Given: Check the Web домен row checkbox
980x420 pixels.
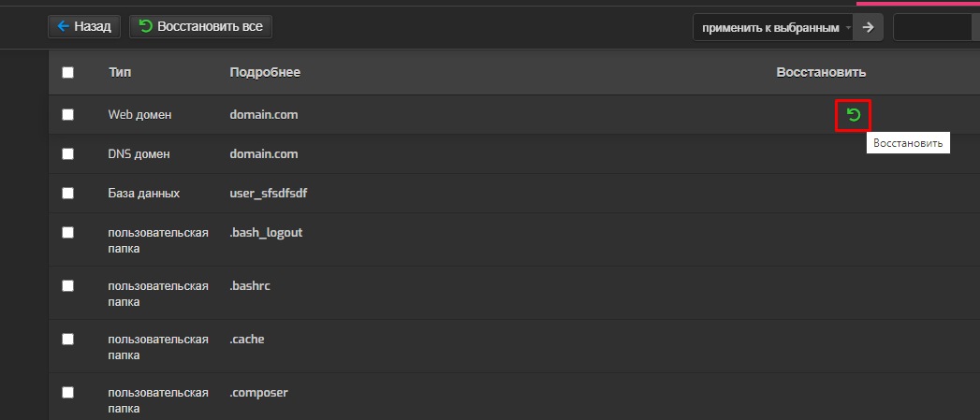Looking at the screenshot, I should pos(68,114).
